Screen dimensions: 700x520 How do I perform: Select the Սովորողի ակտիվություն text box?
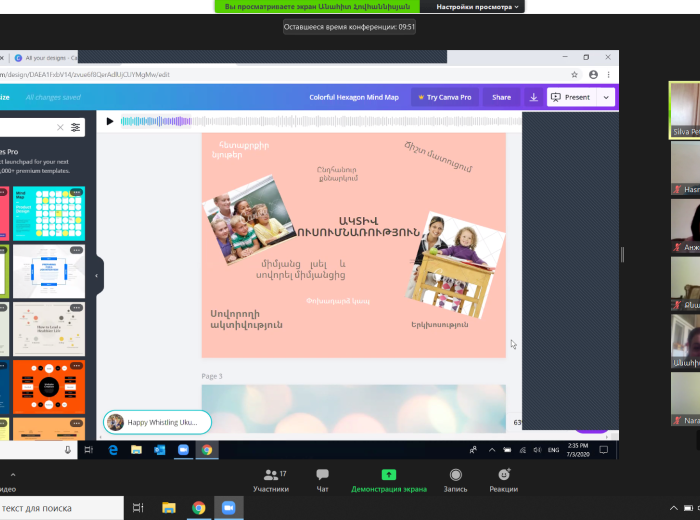click(246, 319)
